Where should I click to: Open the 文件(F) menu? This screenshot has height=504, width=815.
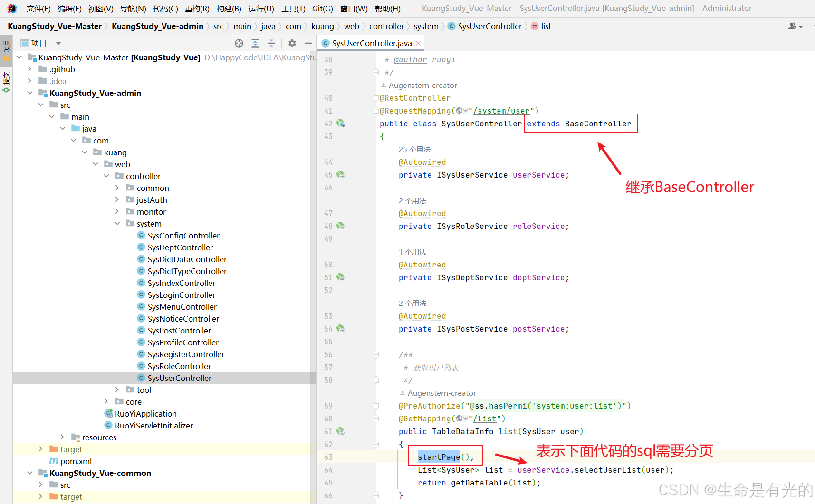38,9
